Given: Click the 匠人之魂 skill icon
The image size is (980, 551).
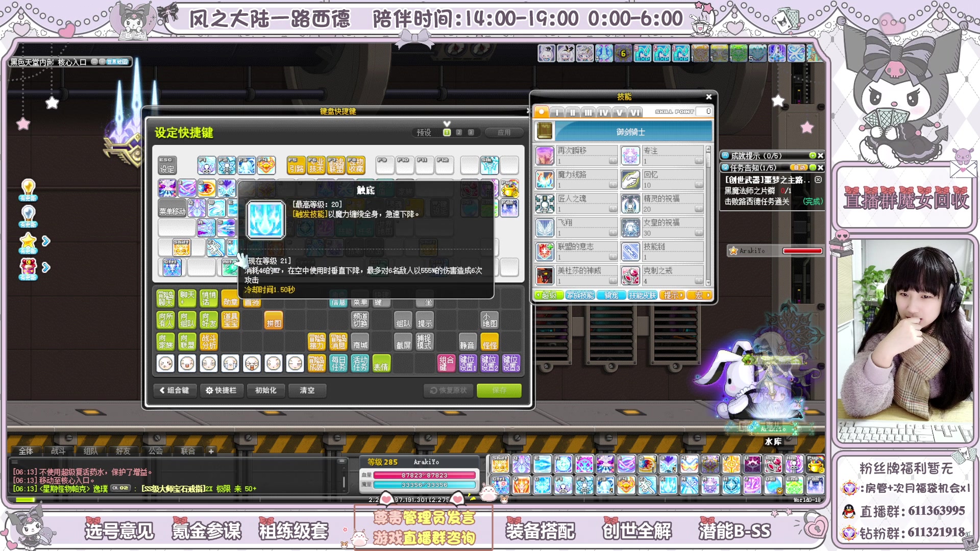Looking at the screenshot, I should [545, 204].
